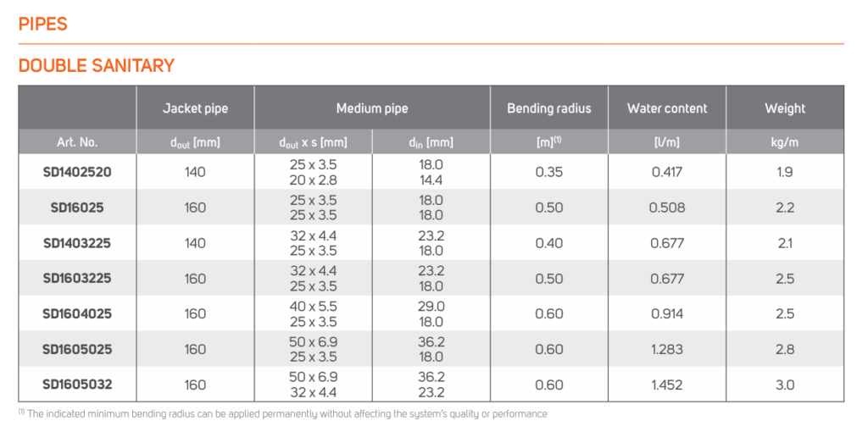Viewport: 868px width, 432px height.
Task: Click the DOUBLE SANITARY heading
Action: coord(97,65)
